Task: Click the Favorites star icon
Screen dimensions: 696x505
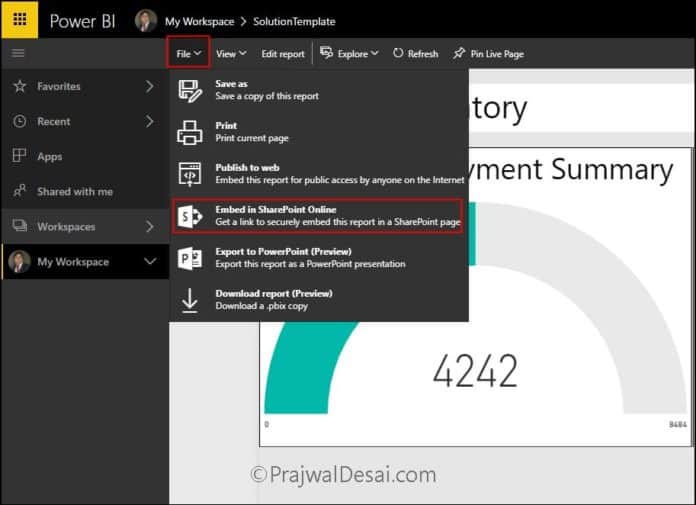Action: coord(20,86)
